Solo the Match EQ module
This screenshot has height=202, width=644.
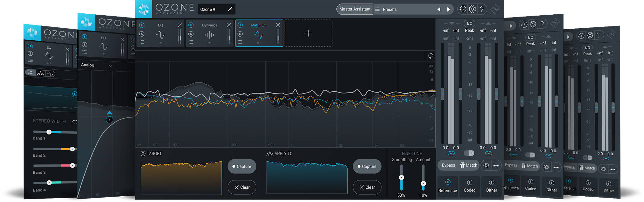coord(240,34)
